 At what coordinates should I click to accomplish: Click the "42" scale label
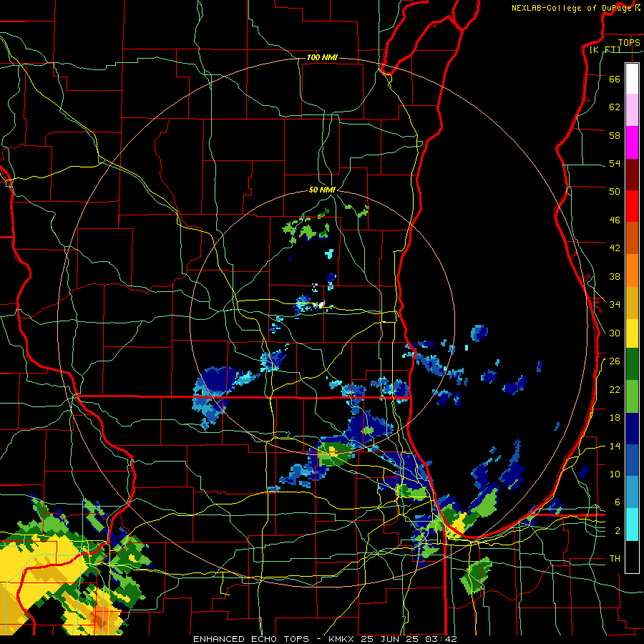pyautogui.click(x=615, y=248)
